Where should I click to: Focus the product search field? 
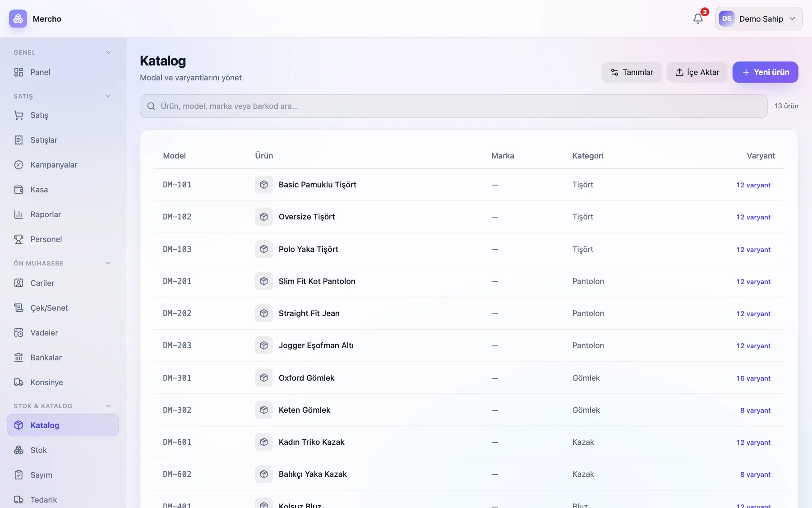coord(454,106)
